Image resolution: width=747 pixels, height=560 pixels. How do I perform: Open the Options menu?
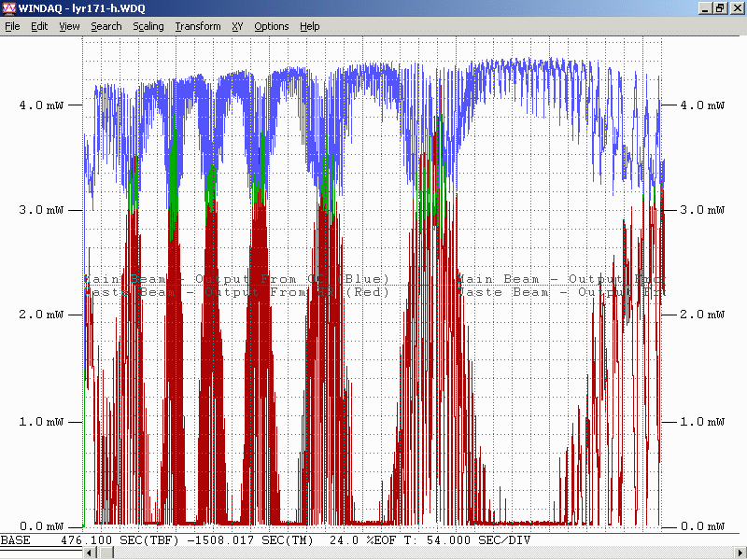pyautogui.click(x=272, y=26)
